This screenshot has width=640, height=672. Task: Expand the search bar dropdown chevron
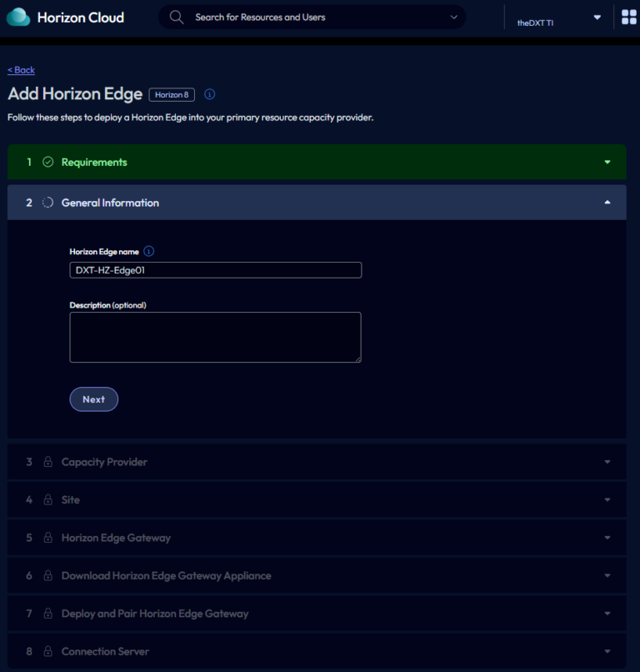[453, 18]
